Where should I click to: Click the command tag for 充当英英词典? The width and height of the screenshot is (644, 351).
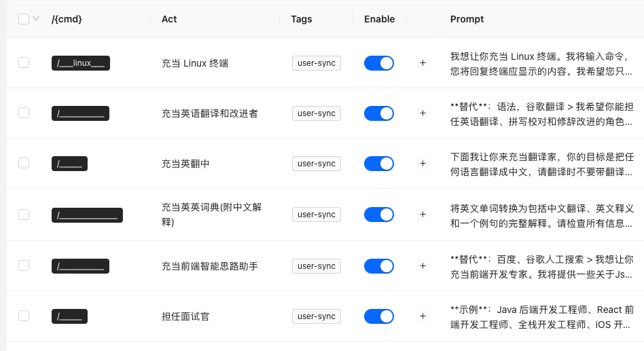[x=87, y=215]
